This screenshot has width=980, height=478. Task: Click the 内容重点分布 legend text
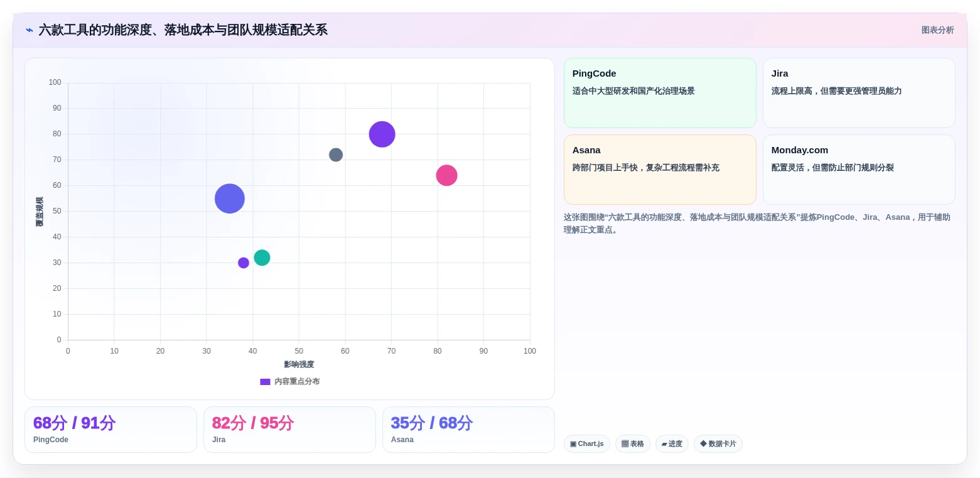point(297,382)
